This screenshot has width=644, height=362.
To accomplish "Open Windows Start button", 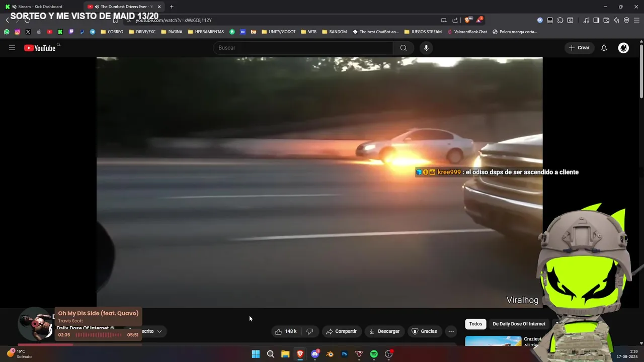I will tap(256, 354).
